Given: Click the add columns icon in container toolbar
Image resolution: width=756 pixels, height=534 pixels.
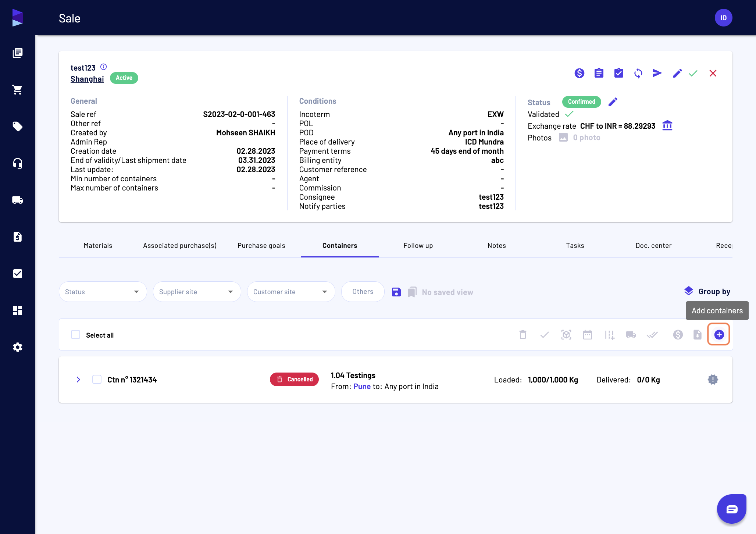Looking at the screenshot, I should [x=609, y=335].
